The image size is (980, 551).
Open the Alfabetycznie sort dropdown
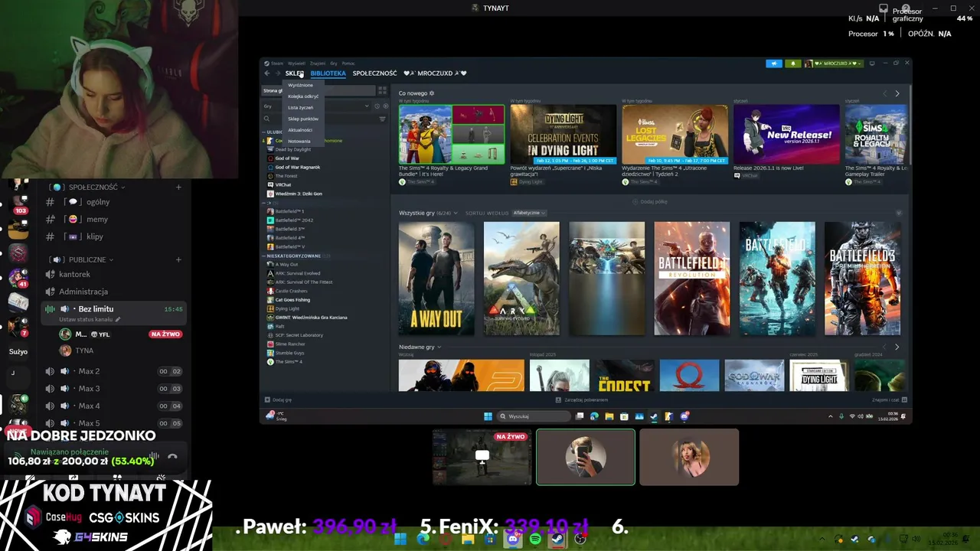click(528, 213)
